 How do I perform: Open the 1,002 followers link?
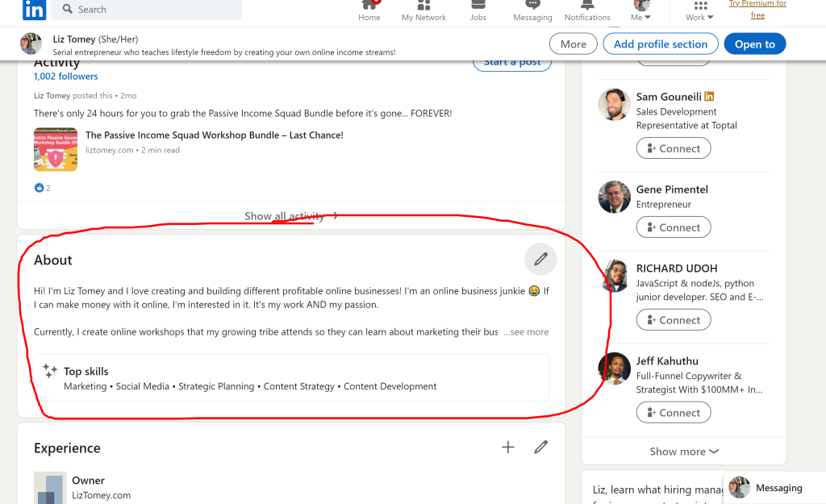coord(66,77)
